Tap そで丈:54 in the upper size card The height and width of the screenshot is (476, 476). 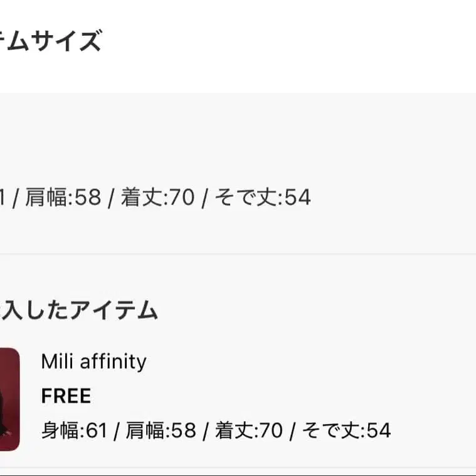tap(263, 198)
